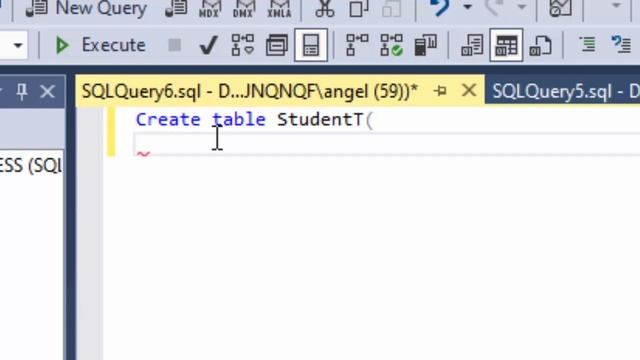Select Results to Grid icon

tap(507, 45)
